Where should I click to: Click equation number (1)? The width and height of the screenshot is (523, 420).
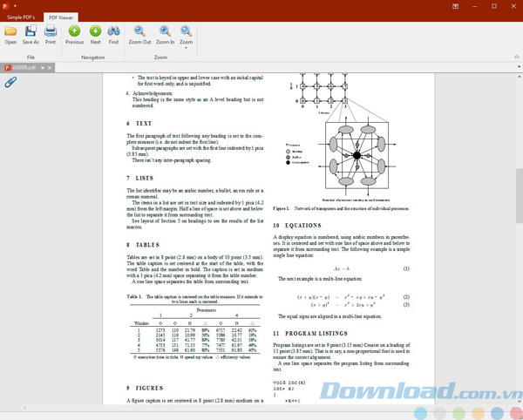point(406,268)
